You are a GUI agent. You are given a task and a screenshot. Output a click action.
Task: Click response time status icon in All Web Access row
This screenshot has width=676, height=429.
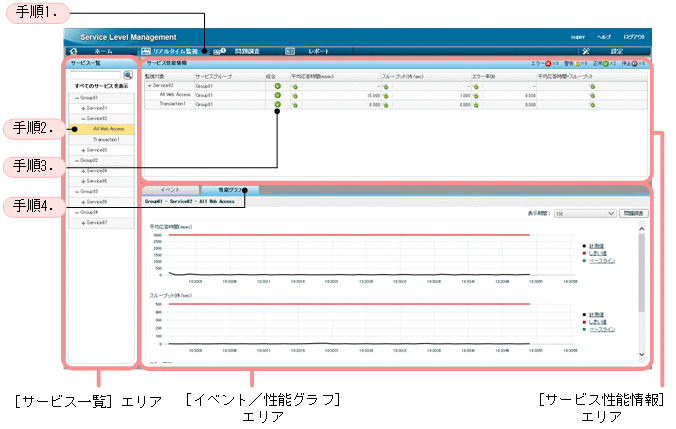click(x=295, y=96)
